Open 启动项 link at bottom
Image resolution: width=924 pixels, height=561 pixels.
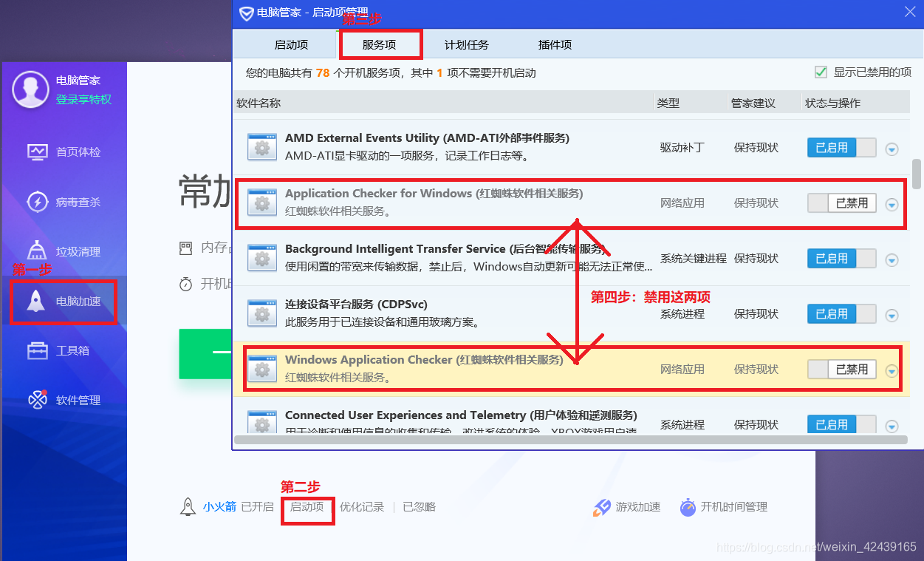pos(307,507)
